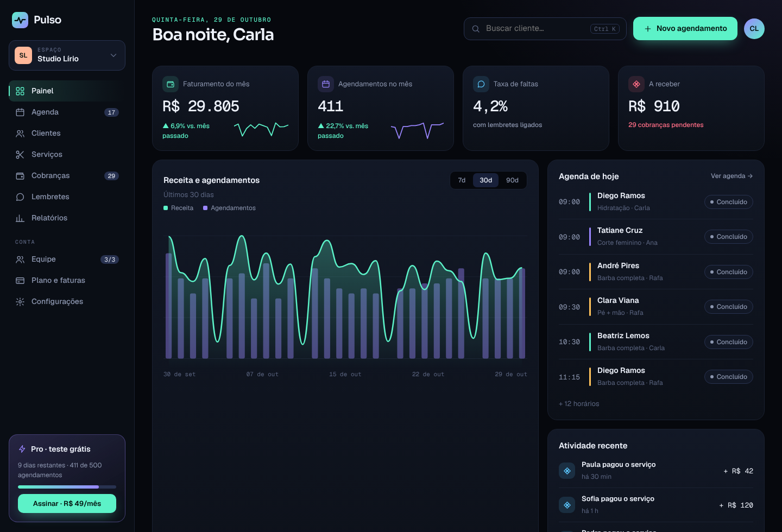Click the Pulso logo icon
This screenshot has height=532, width=782.
tap(20, 20)
